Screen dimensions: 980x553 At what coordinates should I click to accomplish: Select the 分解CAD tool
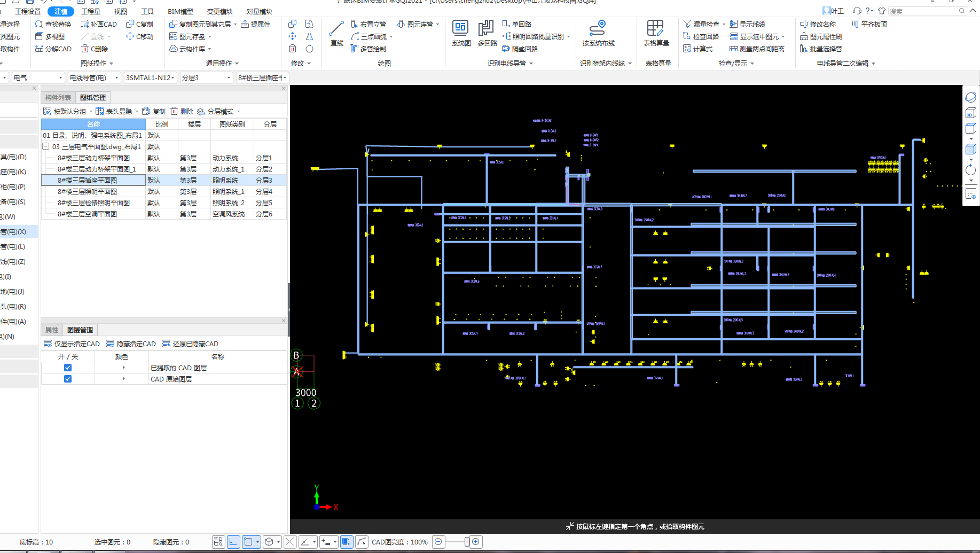click(53, 49)
